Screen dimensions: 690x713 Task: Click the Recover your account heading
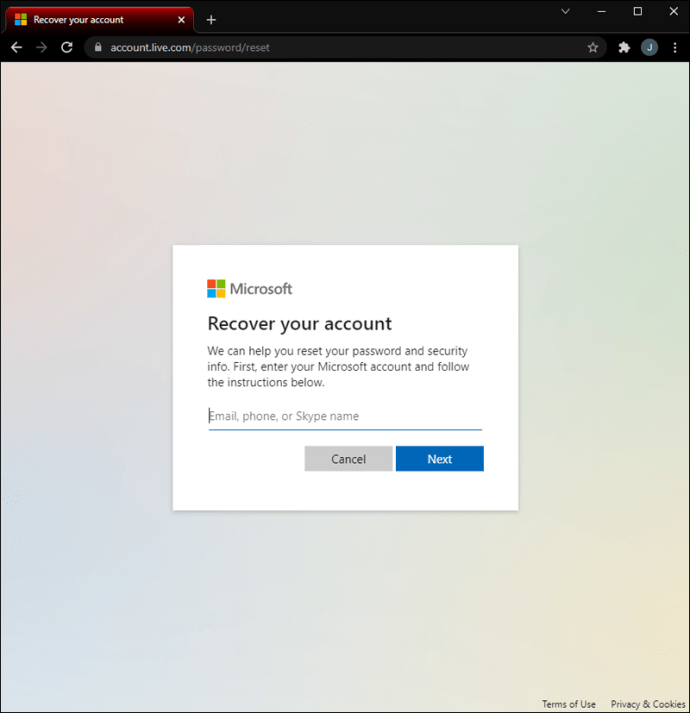tap(299, 324)
